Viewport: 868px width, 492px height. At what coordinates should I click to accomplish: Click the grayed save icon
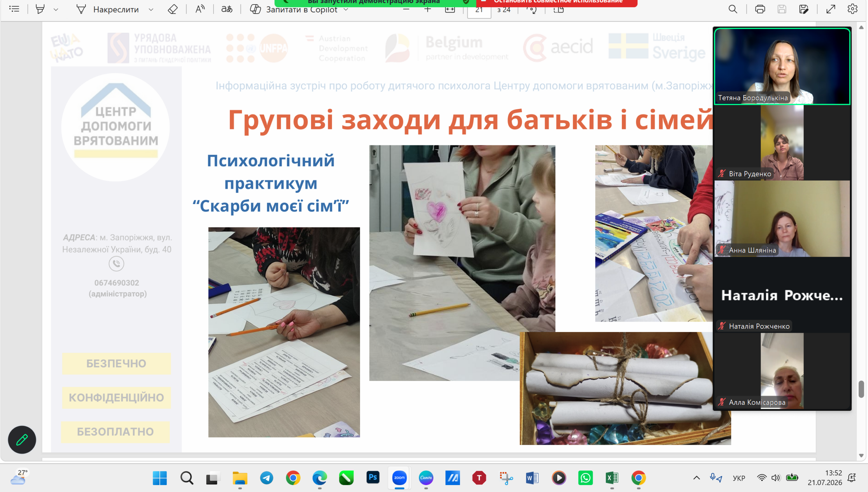click(x=782, y=9)
